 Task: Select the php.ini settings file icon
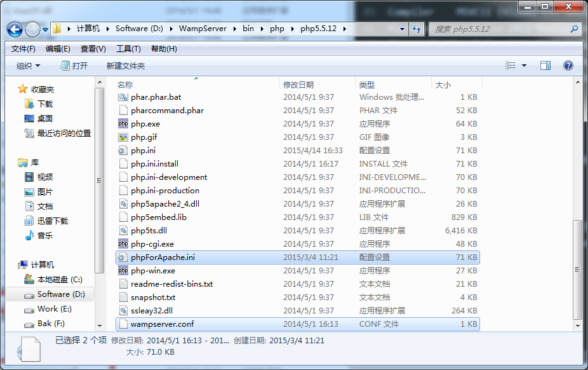tap(123, 151)
